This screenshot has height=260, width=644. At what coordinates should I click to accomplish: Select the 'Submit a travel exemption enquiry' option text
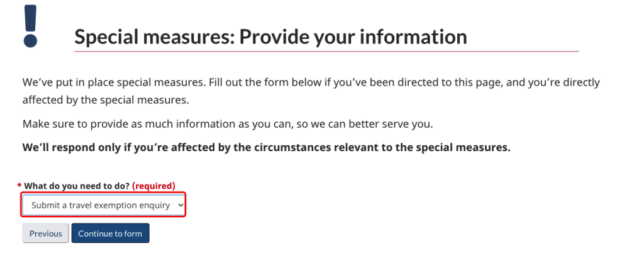tap(101, 205)
